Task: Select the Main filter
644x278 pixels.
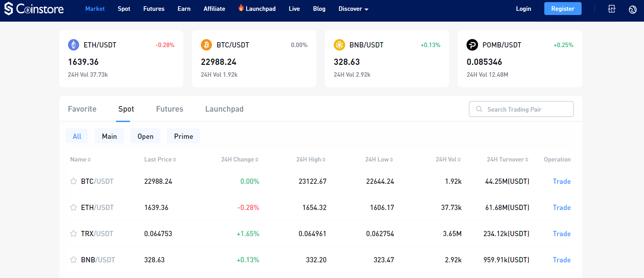Action: (x=109, y=136)
